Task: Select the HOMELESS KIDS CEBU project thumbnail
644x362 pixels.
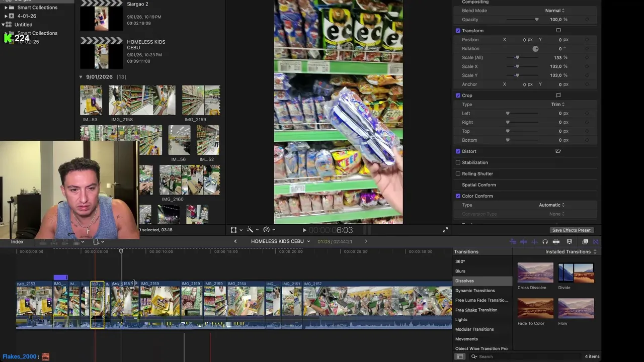Action: (102, 53)
